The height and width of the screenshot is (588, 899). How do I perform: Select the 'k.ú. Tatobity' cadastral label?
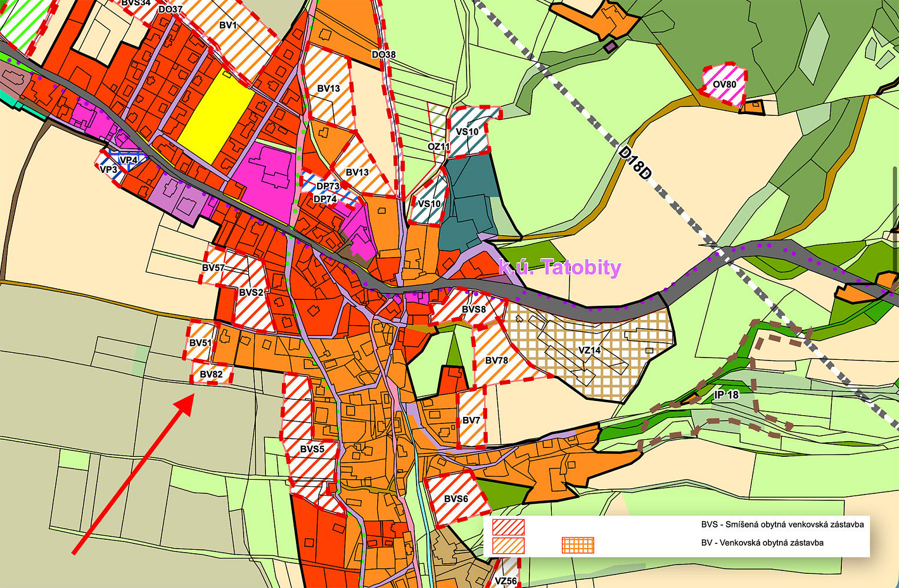[560, 268]
